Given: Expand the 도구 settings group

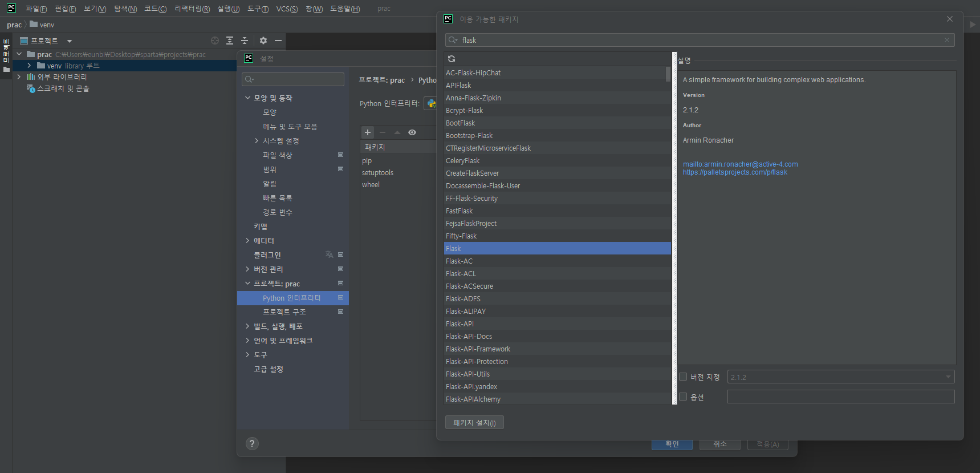Looking at the screenshot, I should tap(247, 355).
